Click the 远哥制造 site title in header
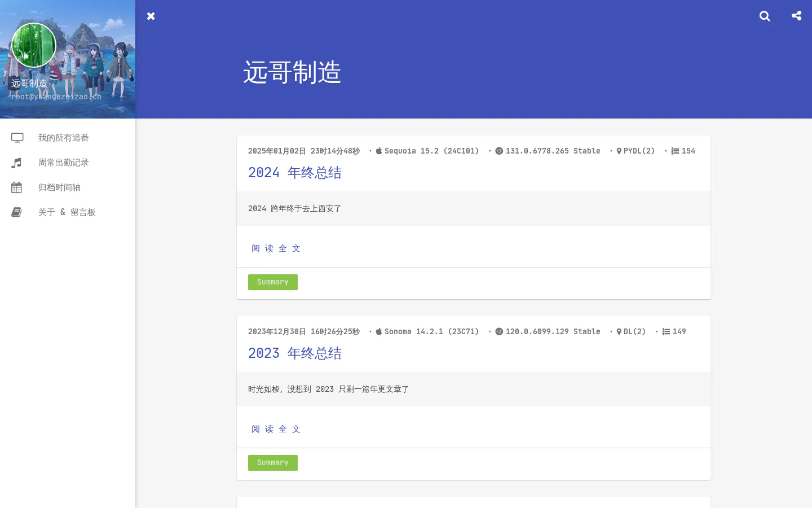The width and height of the screenshot is (812, 508). [x=292, y=72]
